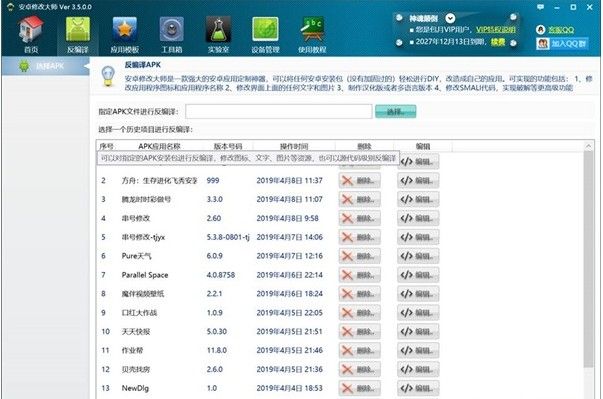
Task: Select the Parallel Space app name
Action: click(x=145, y=275)
